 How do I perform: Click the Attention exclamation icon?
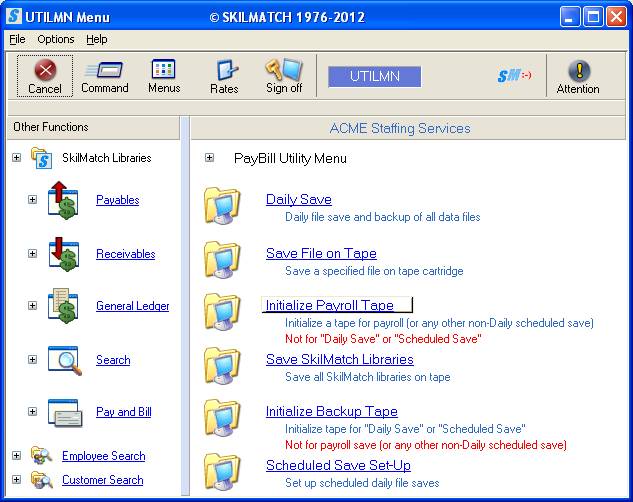point(579,71)
